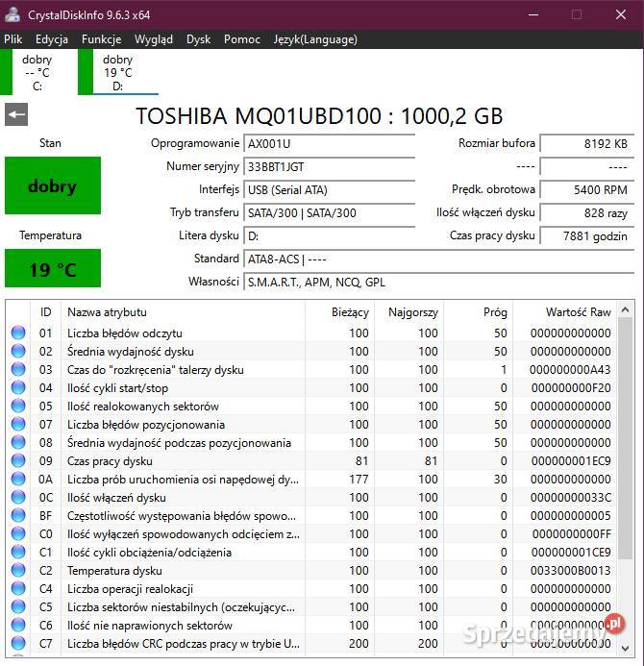This screenshot has height=666, width=644.
Task: Click the power-on count value 828 razy
Action: [587, 212]
